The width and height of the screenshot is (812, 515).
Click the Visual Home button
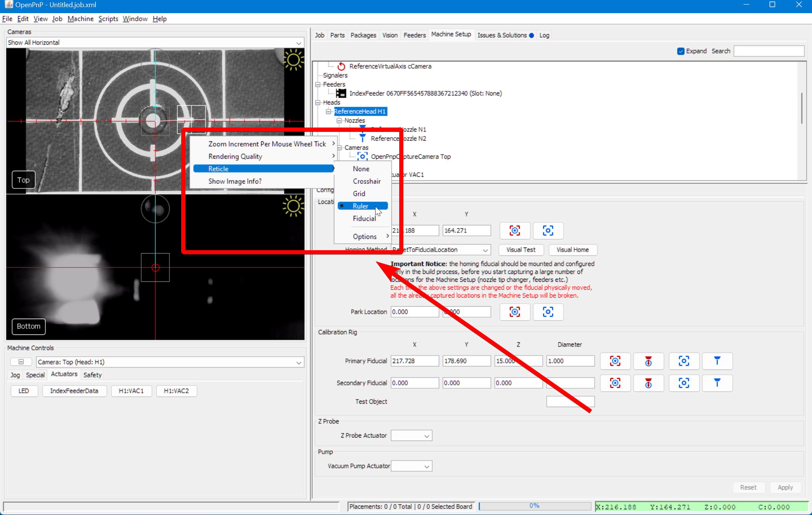[573, 249]
